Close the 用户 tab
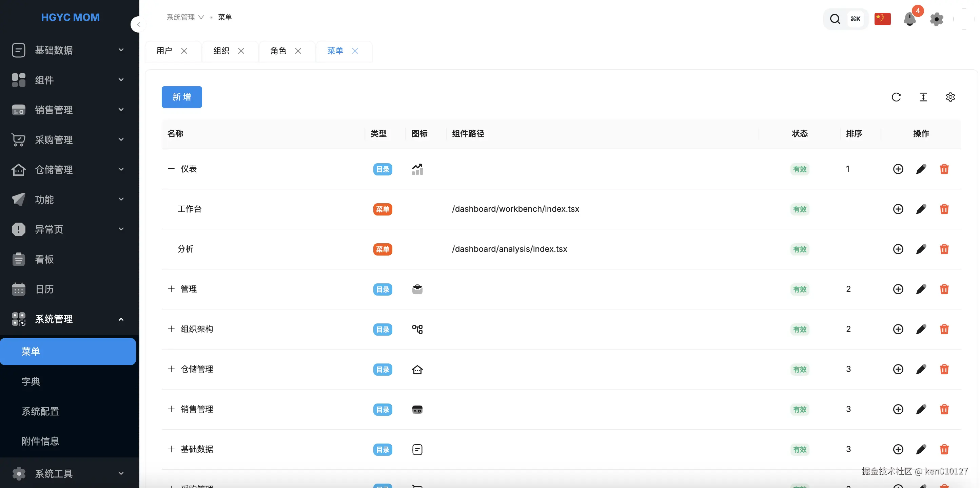980x488 pixels. (184, 51)
